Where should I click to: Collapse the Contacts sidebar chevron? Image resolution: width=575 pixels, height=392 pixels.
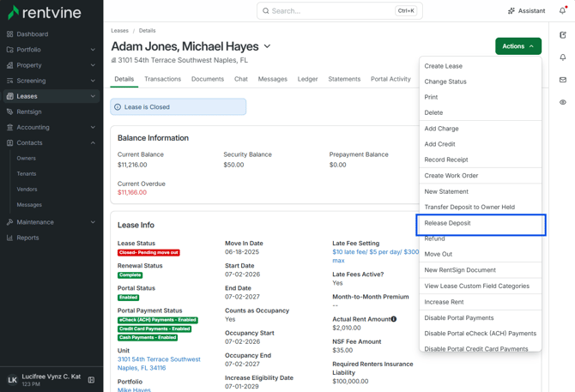pos(93,143)
